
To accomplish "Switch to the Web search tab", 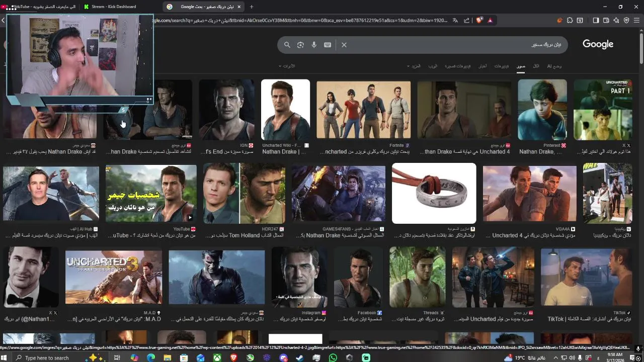I will pos(433,66).
